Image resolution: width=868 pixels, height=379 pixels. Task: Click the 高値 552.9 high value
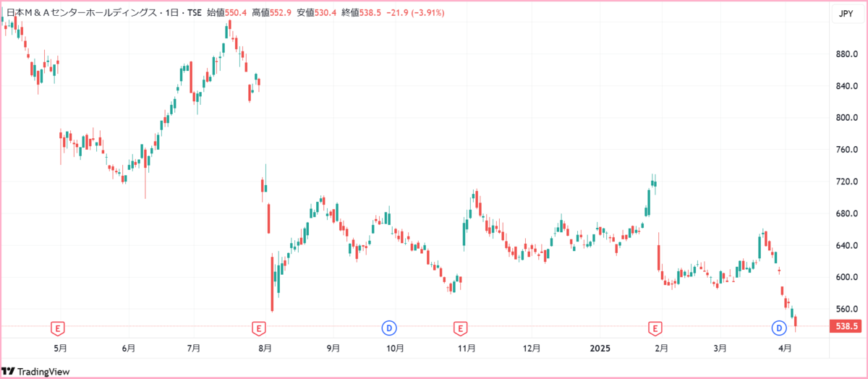point(271,13)
